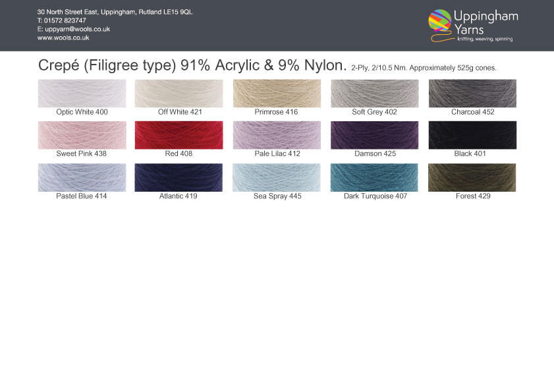The height and width of the screenshot is (392, 554).
Task: Choose the Soft Grey 402 swatch
Action: point(374,94)
